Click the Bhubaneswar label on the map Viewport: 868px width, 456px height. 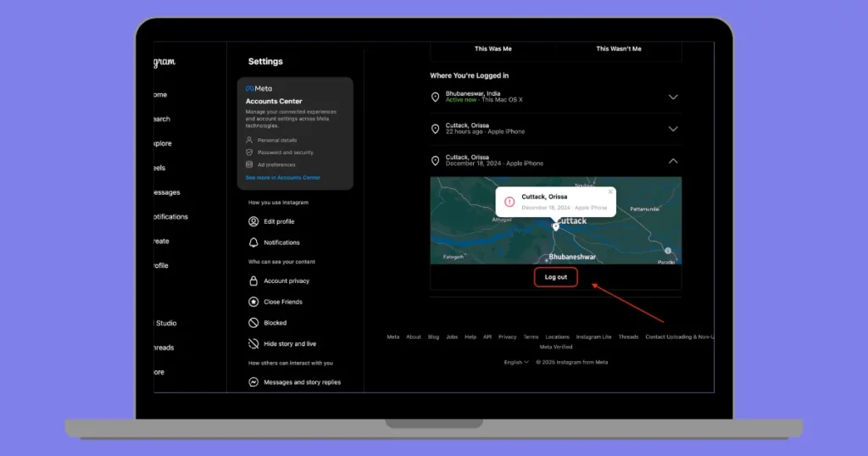point(572,257)
